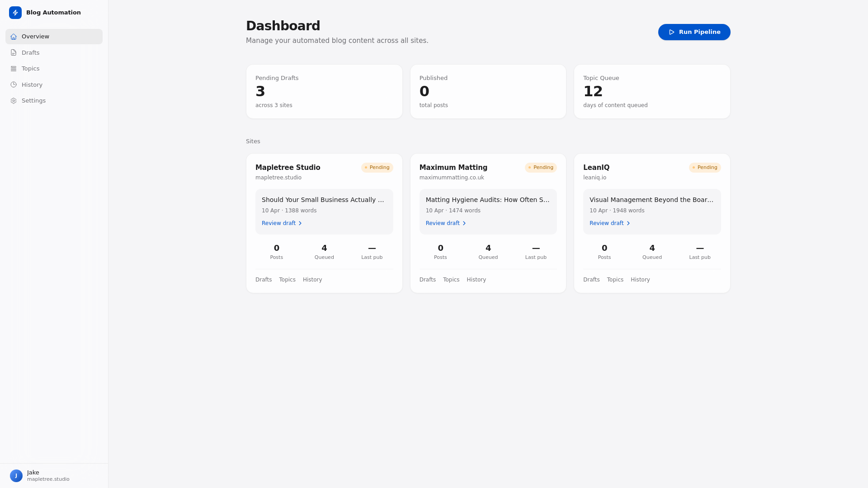Open History link on Maximum Matting card
Viewport: 868px width, 488px height.
pos(476,280)
